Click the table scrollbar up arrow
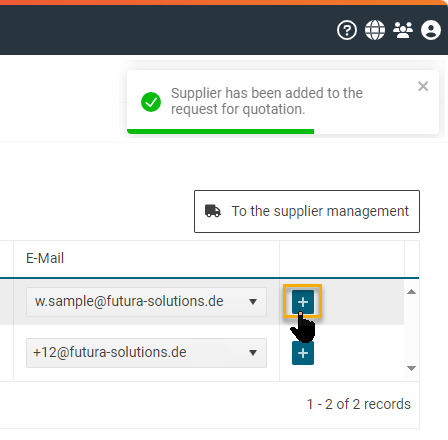Image resolution: width=448 pixels, height=440 pixels. 412,292
